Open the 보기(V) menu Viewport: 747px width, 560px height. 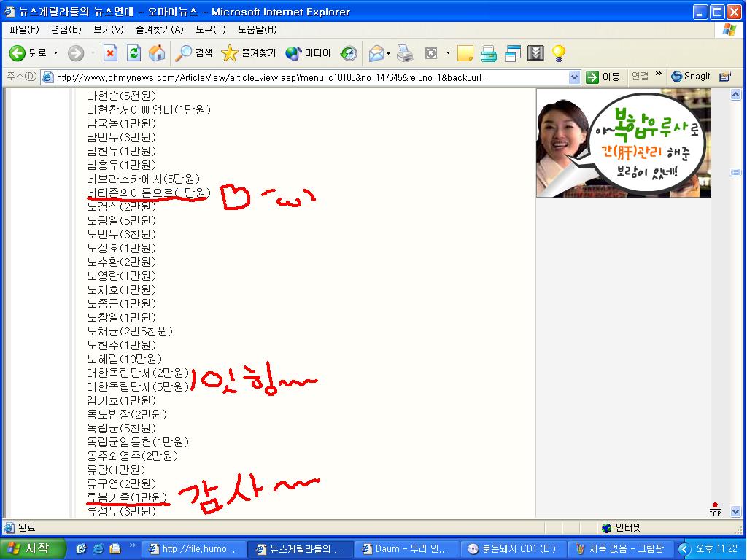pyautogui.click(x=109, y=29)
